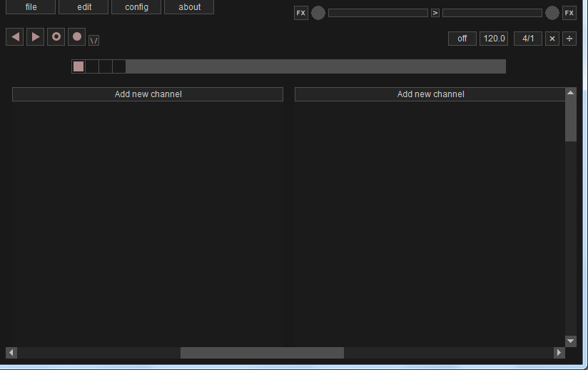Click the × beat multiplier button

(x=552, y=39)
